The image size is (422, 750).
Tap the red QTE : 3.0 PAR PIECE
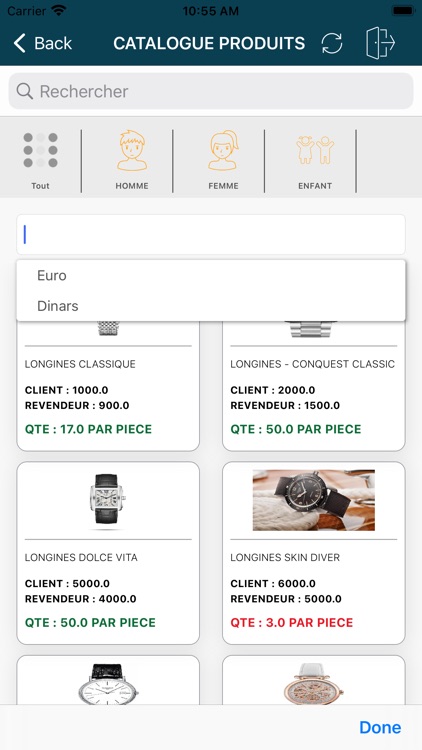coord(292,622)
